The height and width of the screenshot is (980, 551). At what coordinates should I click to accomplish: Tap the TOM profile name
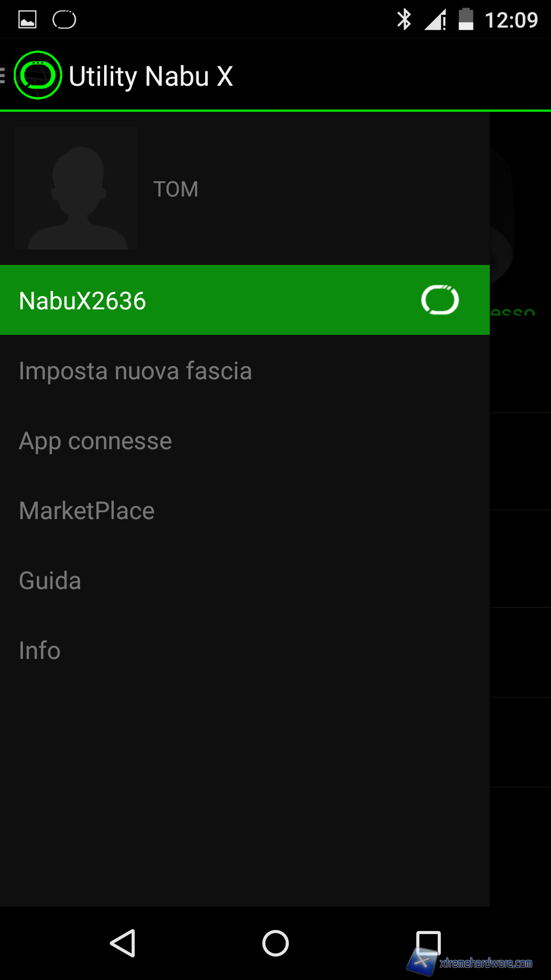pos(176,189)
